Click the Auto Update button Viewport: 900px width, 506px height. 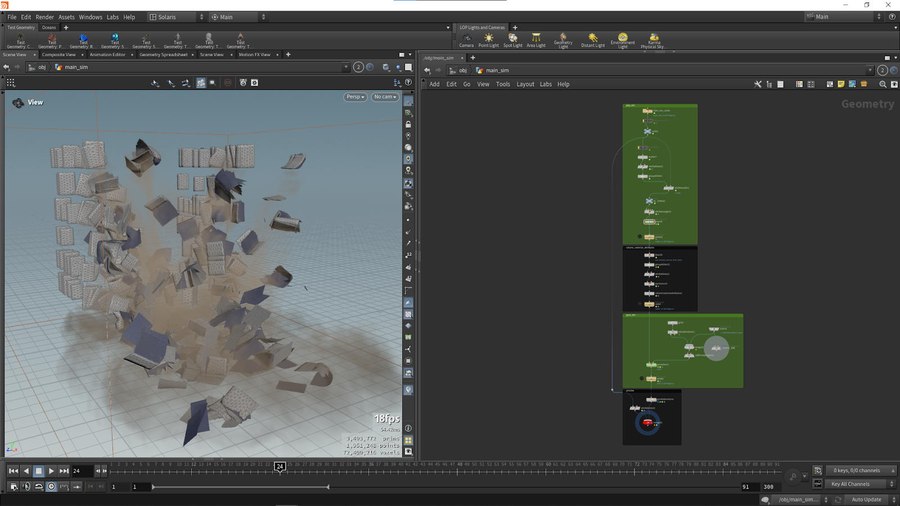(x=866, y=499)
